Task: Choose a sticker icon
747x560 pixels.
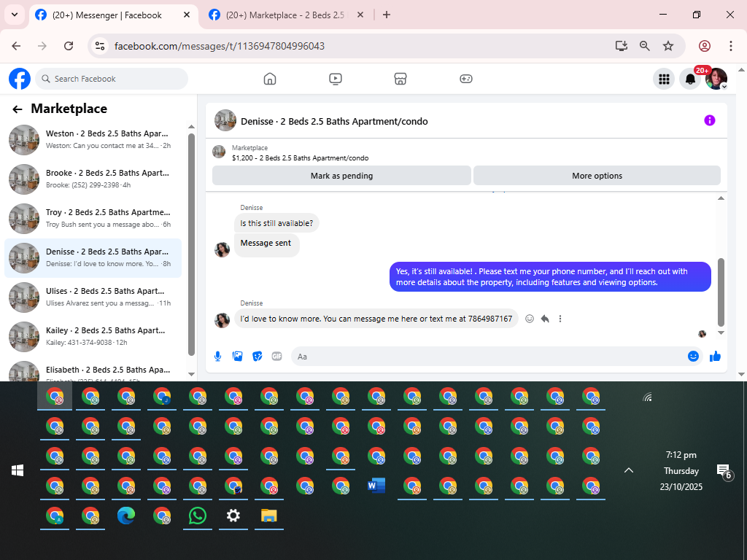Action: click(x=258, y=356)
